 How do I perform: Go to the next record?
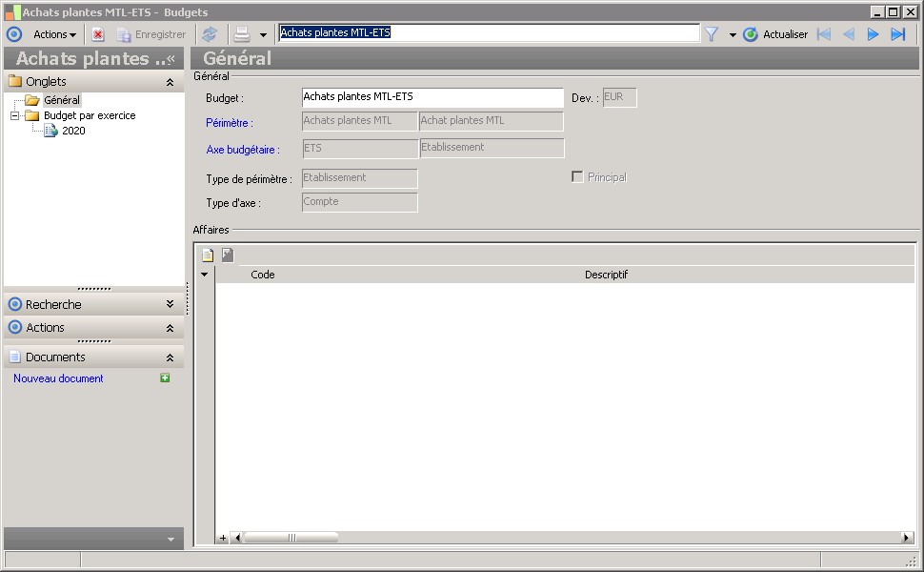coord(873,34)
